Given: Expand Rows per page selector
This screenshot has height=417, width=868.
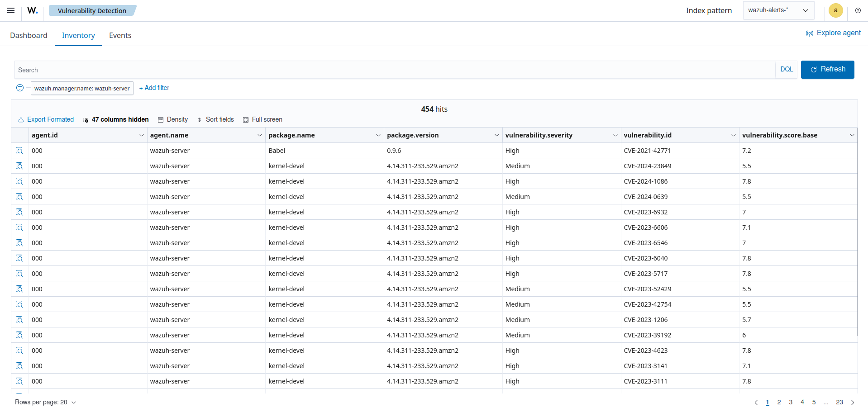Looking at the screenshot, I should pyautogui.click(x=45, y=402).
